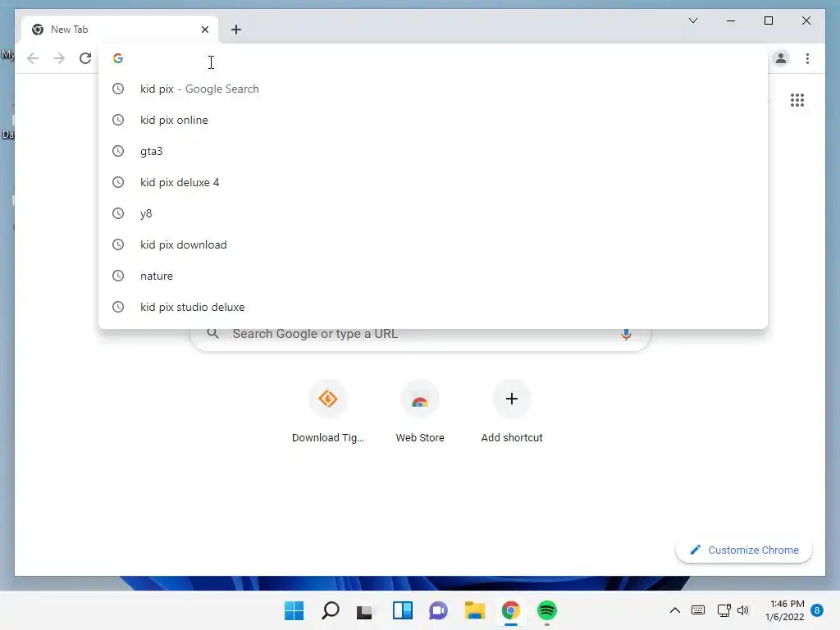Click the 'Search Google or type a URL' box
Viewport: 840px width, 630px height.
pyautogui.click(x=420, y=335)
